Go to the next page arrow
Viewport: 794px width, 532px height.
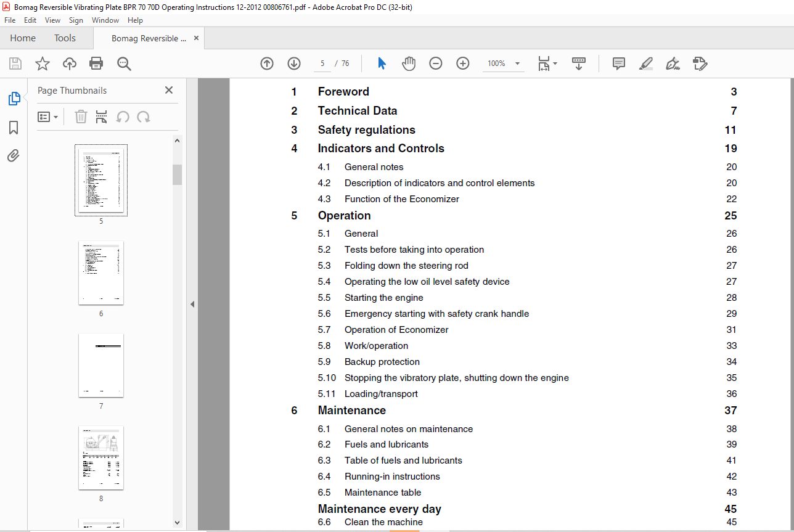click(294, 63)
